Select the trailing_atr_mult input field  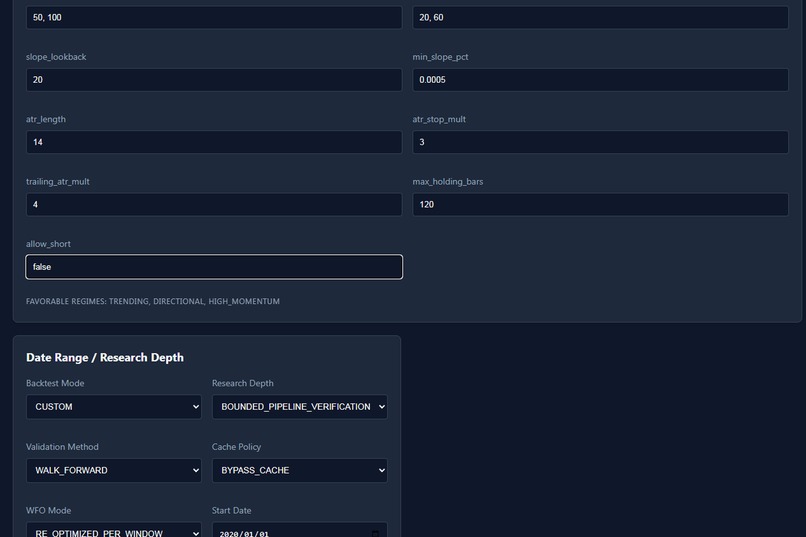214,205
